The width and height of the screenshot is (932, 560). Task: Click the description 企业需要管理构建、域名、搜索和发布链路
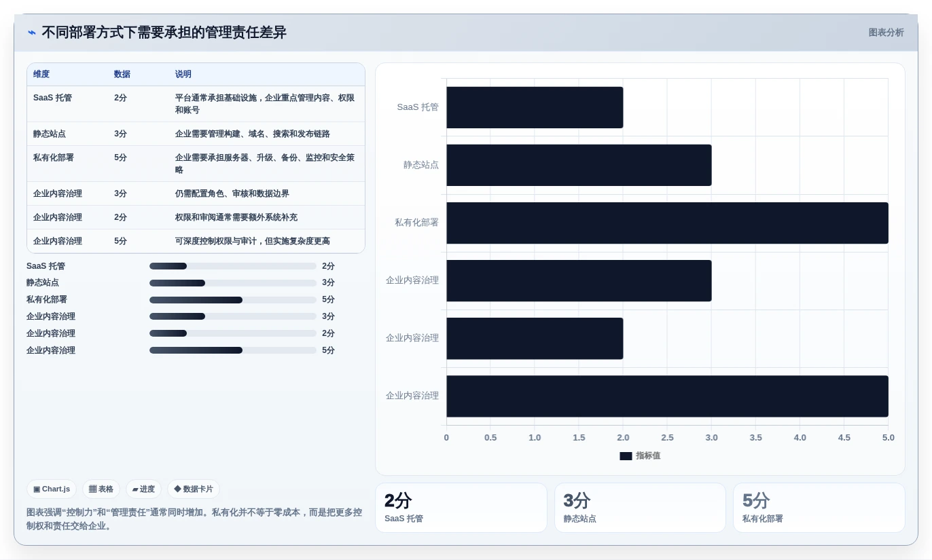tap(253, 134)
